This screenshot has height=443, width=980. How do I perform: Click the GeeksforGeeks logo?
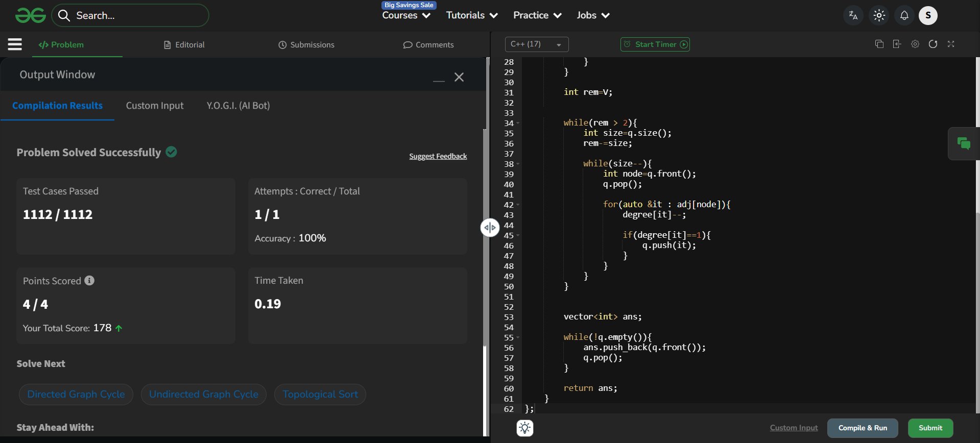[31, 16]
